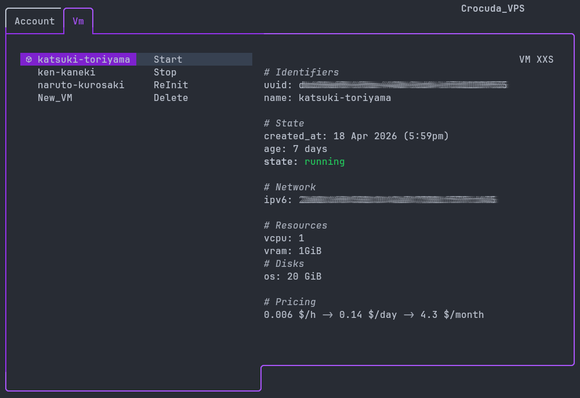Click the icon beside katsuki-toriyama
Viewport: 580px width, 398px height.
pyautogui.click(x=29, y=59)
